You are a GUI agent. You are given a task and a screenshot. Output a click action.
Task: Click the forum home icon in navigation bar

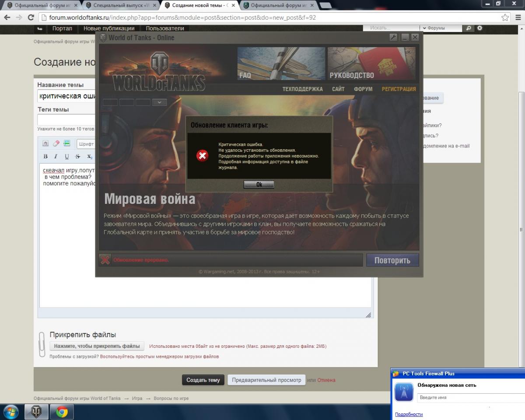pos(40,28)
